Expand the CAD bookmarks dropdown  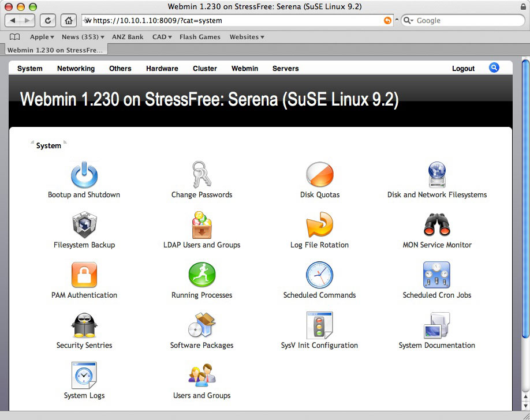tap(162, 37)
